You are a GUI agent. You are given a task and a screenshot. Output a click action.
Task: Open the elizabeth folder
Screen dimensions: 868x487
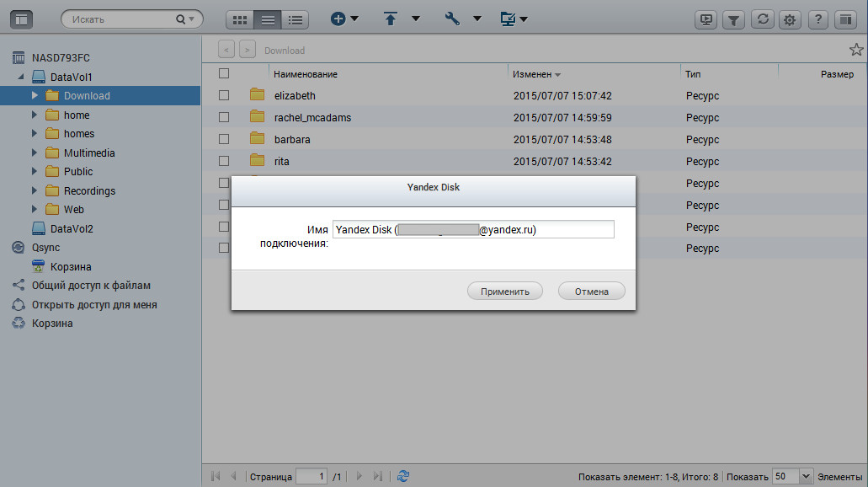tap(295, 96)
